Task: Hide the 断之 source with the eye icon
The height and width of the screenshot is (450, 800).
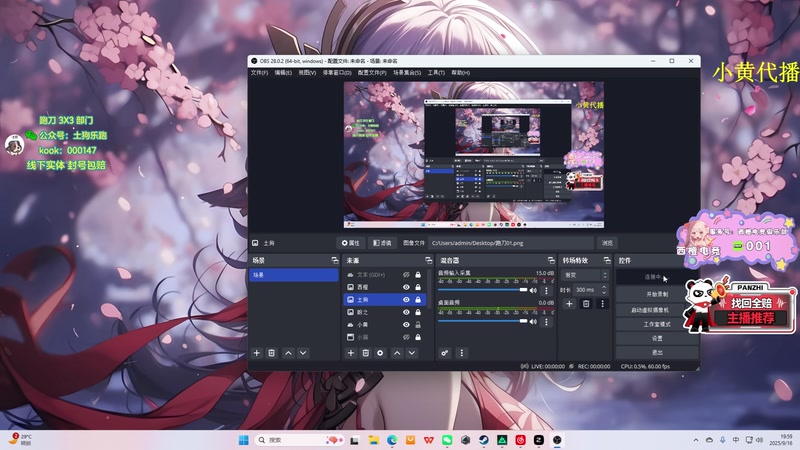Action: [x=406, y=312]
